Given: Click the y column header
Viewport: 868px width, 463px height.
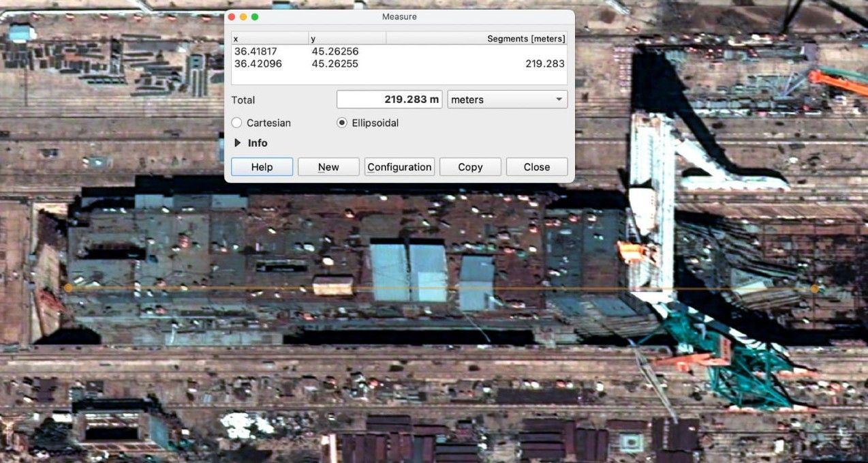Looking at the screenshot, I should [x=346, y=39].
